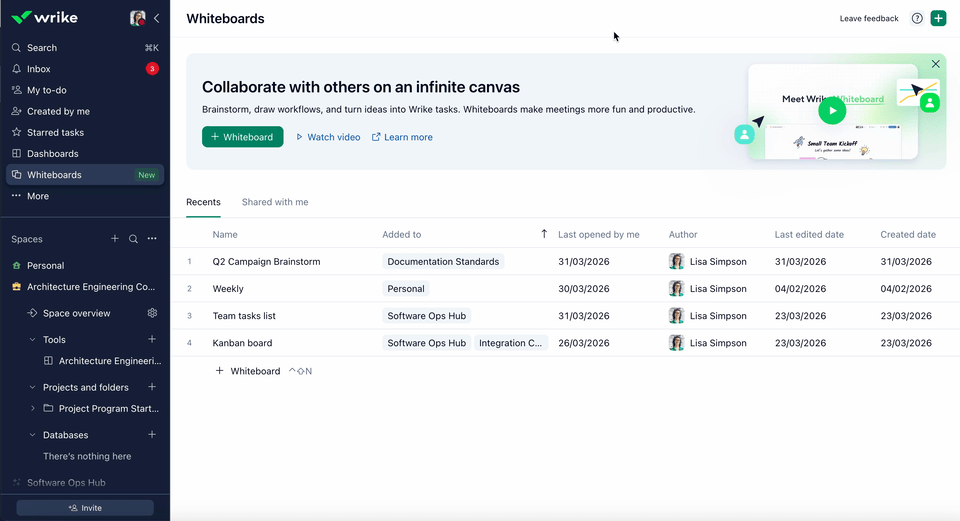
Task: Collapse the sidebar with the chevron icon
Action: coord(156,18)
